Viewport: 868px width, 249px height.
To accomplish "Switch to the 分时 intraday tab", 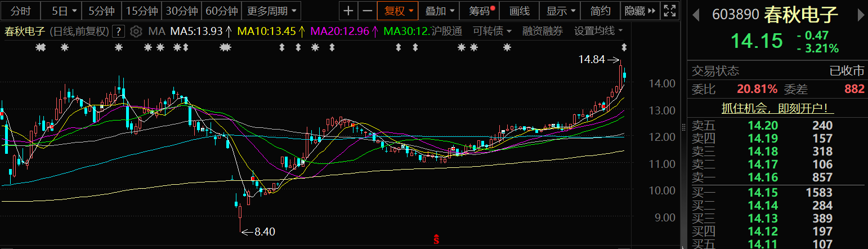I will [x=21, y=11].
